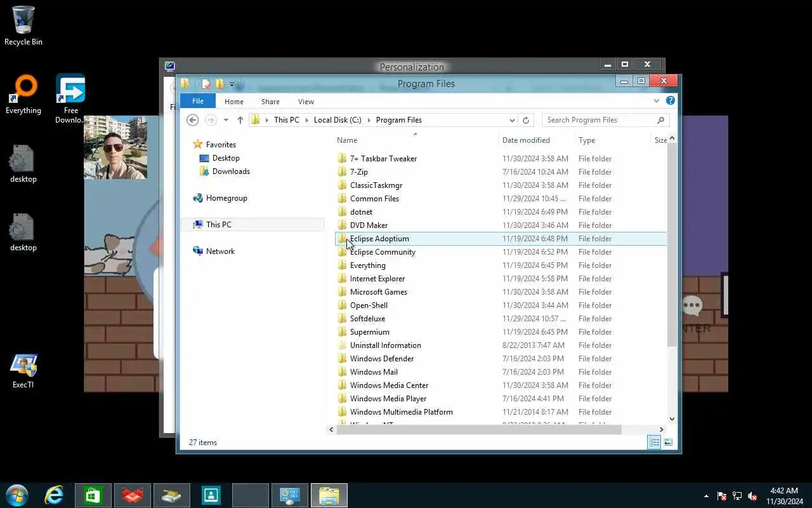812x508 pixels.
Task: Open the scanner device taskbar icon
Action: coord(172,495)
